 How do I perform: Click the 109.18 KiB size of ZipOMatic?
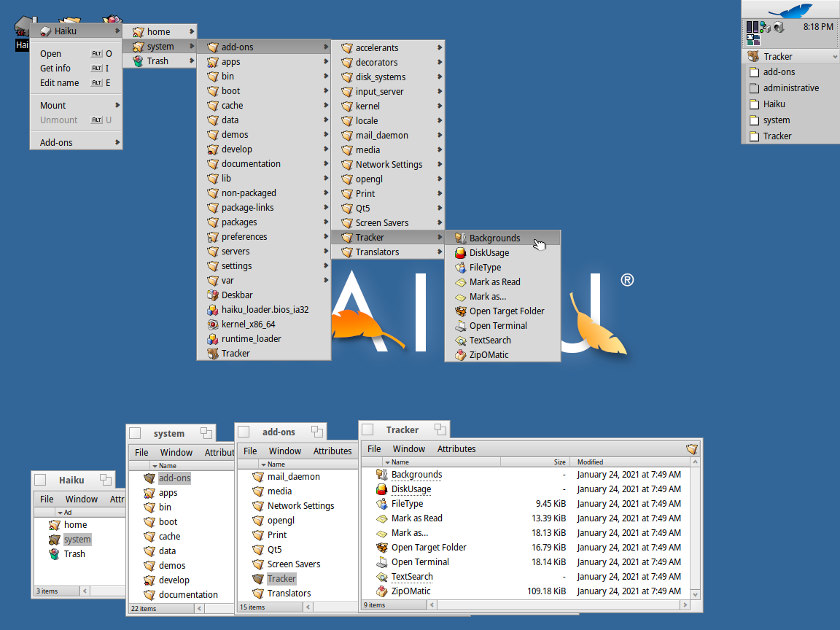(x=546, y=591)
